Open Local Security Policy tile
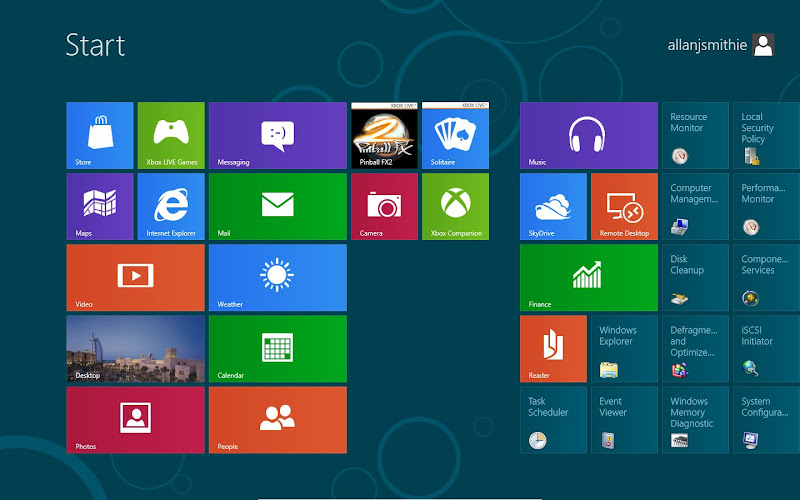800x500 pixels. click(766, 135)
